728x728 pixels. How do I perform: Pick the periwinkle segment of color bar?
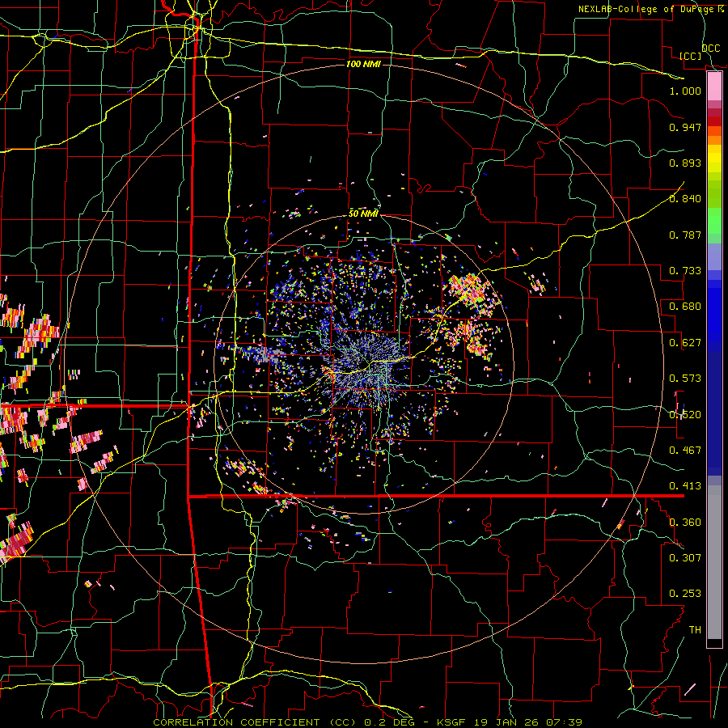click(x=714, y=256)
